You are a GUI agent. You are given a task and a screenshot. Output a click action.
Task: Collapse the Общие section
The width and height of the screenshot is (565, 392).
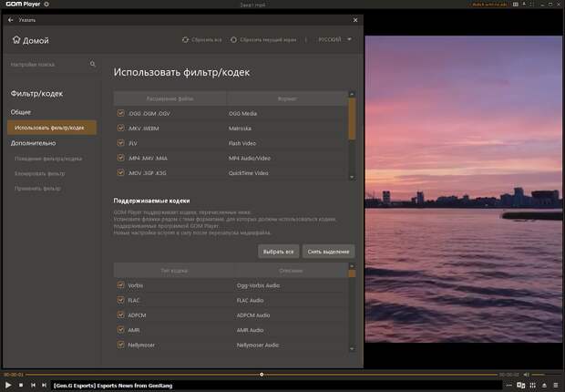click(x=21, y=111)
